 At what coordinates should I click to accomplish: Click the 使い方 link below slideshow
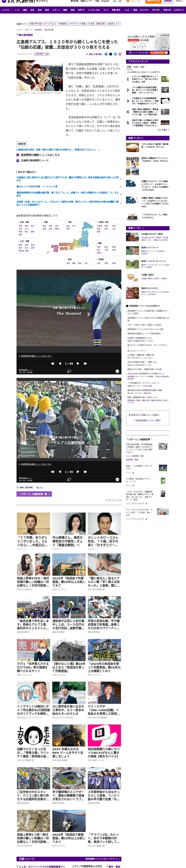(40, 488)
